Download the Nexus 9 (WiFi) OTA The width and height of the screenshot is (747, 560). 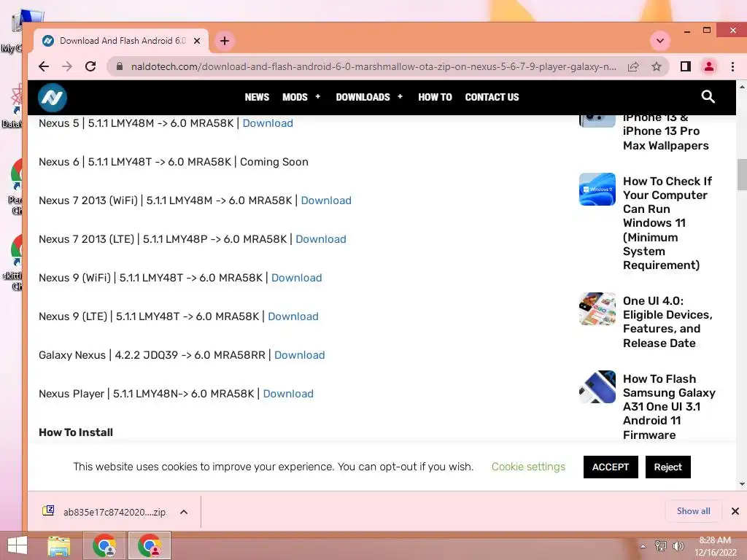tap(296, 278)
